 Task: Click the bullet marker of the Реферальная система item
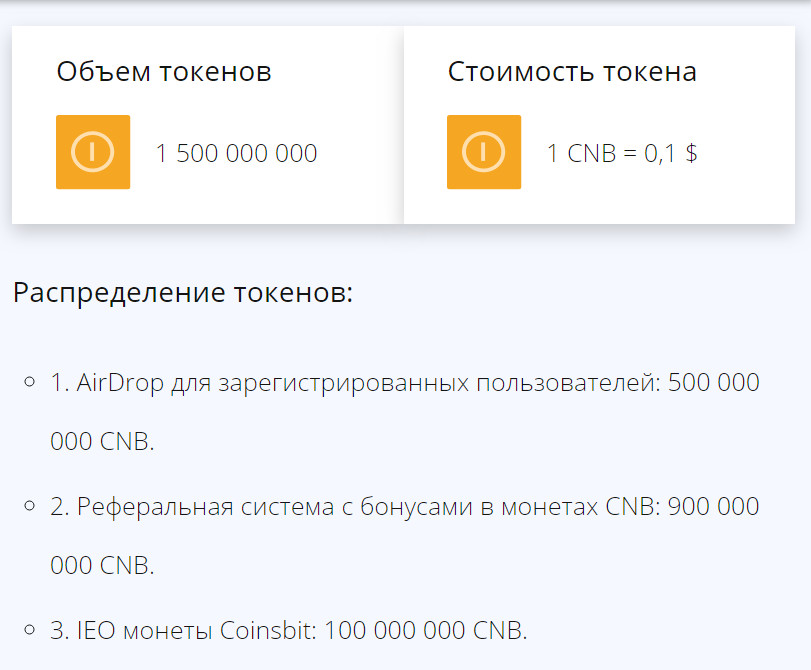point(30,505)
